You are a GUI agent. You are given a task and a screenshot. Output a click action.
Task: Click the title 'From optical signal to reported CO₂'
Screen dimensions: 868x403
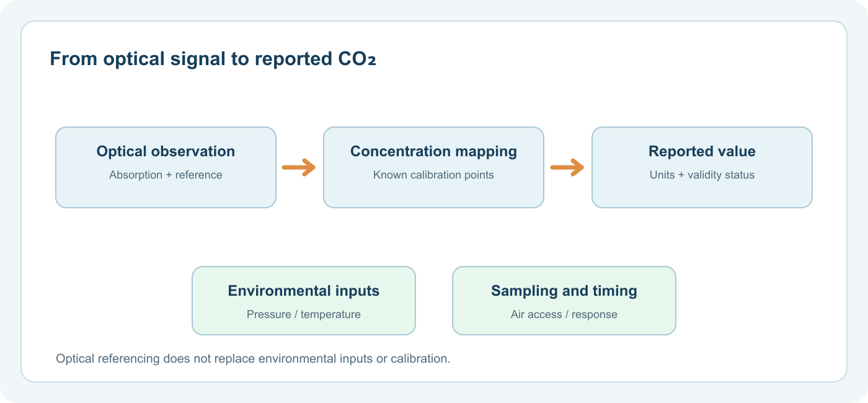pos(213,59)
